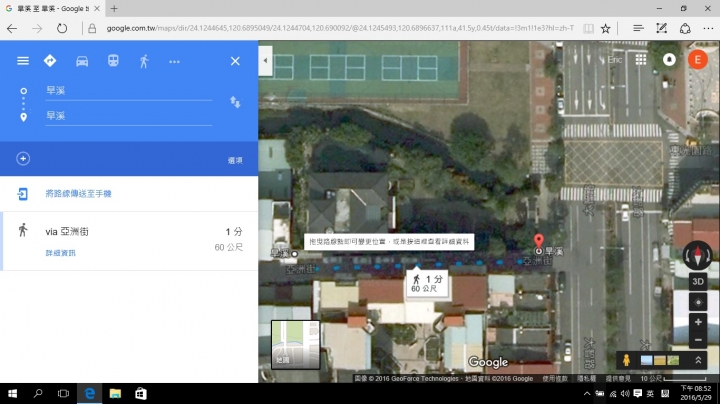Zoom in on the map

(698, 322)
